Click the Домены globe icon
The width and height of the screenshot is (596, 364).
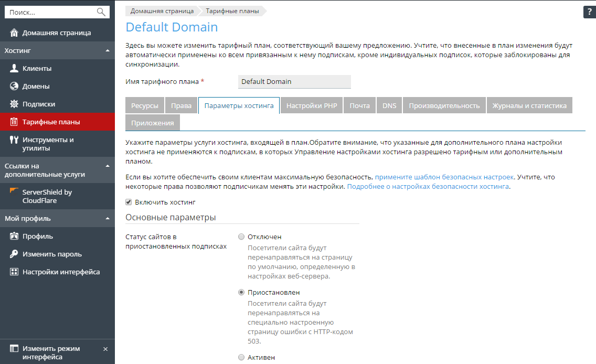click(14, 86)
